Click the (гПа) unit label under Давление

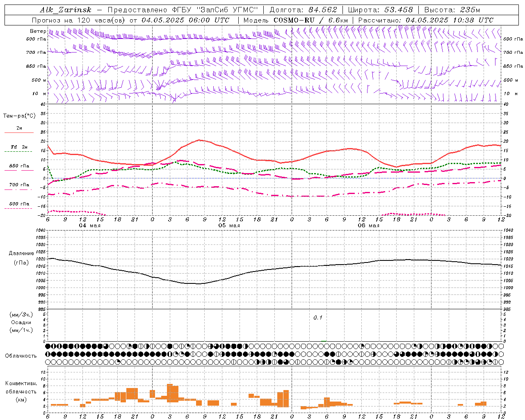pos(21,263)
